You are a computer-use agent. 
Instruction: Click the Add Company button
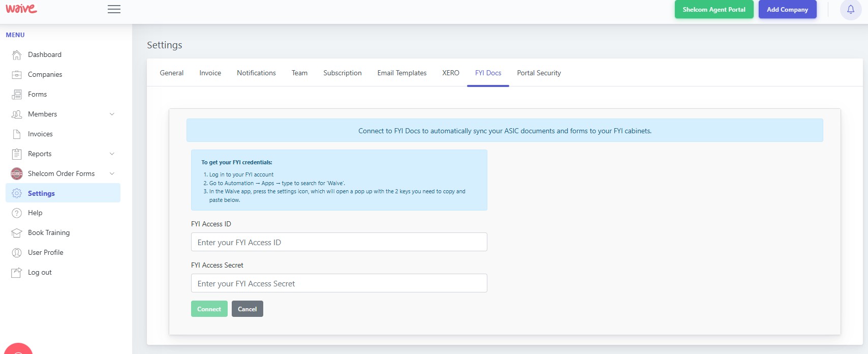[x=787, y=9]
